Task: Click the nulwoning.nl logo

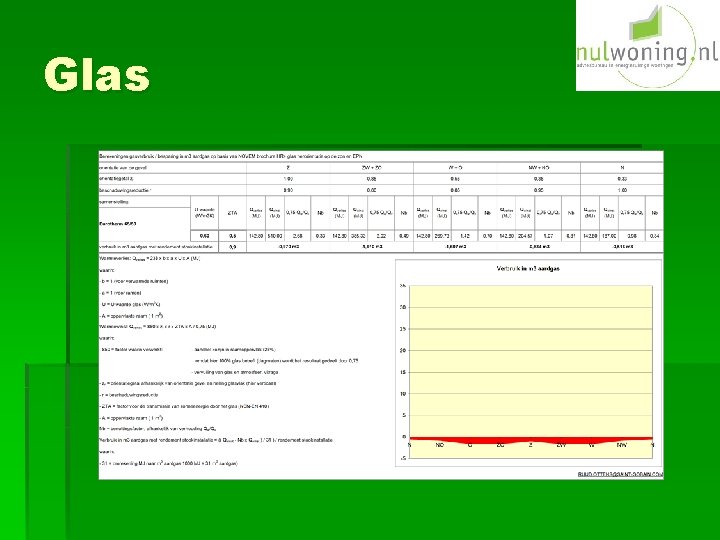Action: [x=647, y=45]
